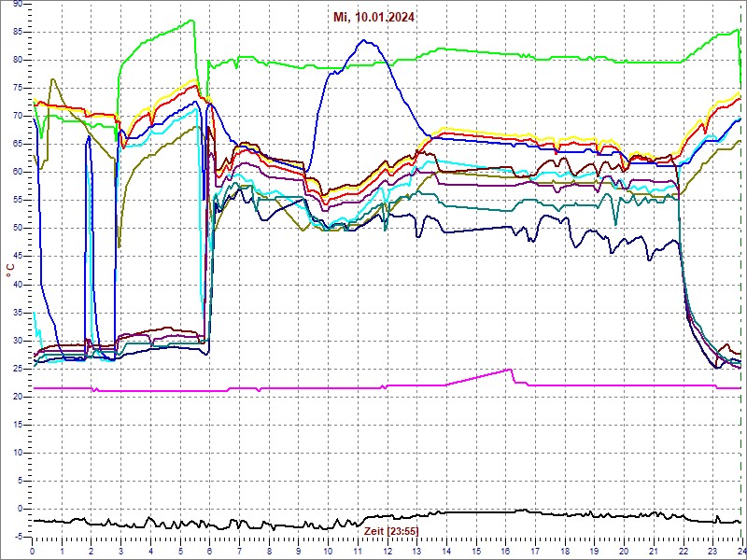747x560 pixels.
Task: Click hour 8 on the time axis
Action: pyautogui.click(x=269, y=551)
